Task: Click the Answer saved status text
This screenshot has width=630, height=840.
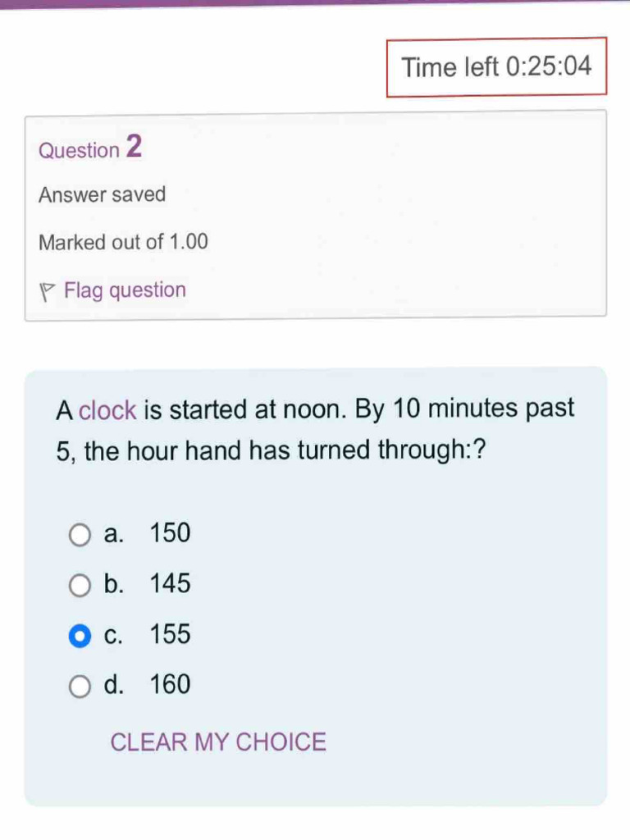Action: pos(102,195)
